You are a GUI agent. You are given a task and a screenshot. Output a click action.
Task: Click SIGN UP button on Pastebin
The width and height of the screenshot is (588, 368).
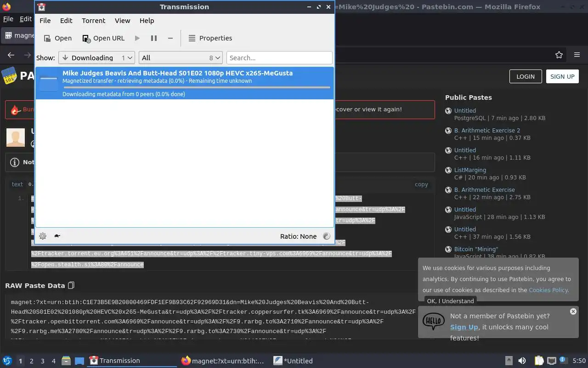pyautogui.click(x=562, y=76)
